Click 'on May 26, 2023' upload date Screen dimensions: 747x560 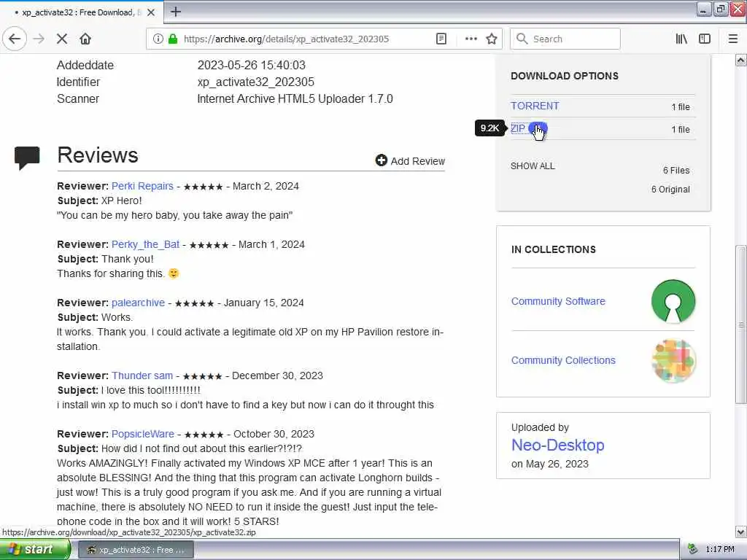coord(550,464)
